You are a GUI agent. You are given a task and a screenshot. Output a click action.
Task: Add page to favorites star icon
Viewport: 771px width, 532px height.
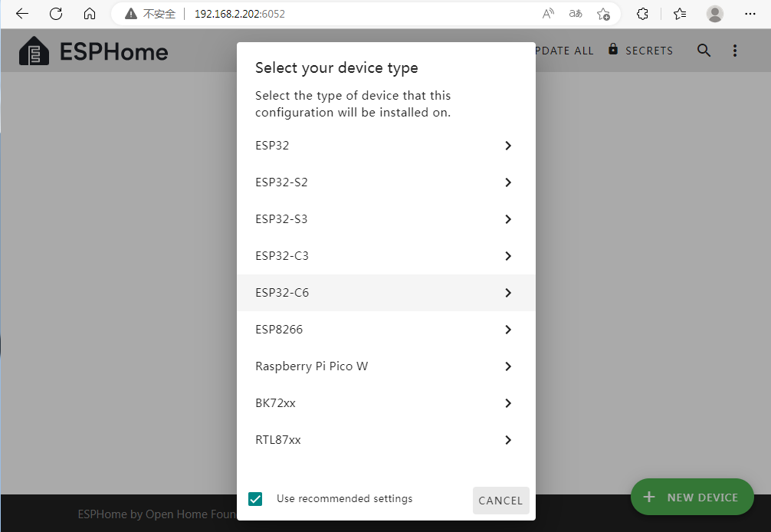603,14
